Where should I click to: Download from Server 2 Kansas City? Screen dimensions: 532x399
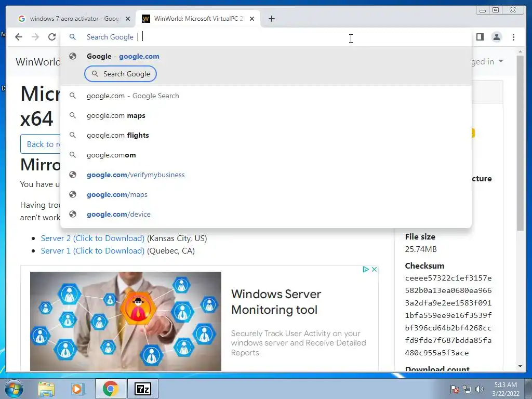(x=92, y=238)
